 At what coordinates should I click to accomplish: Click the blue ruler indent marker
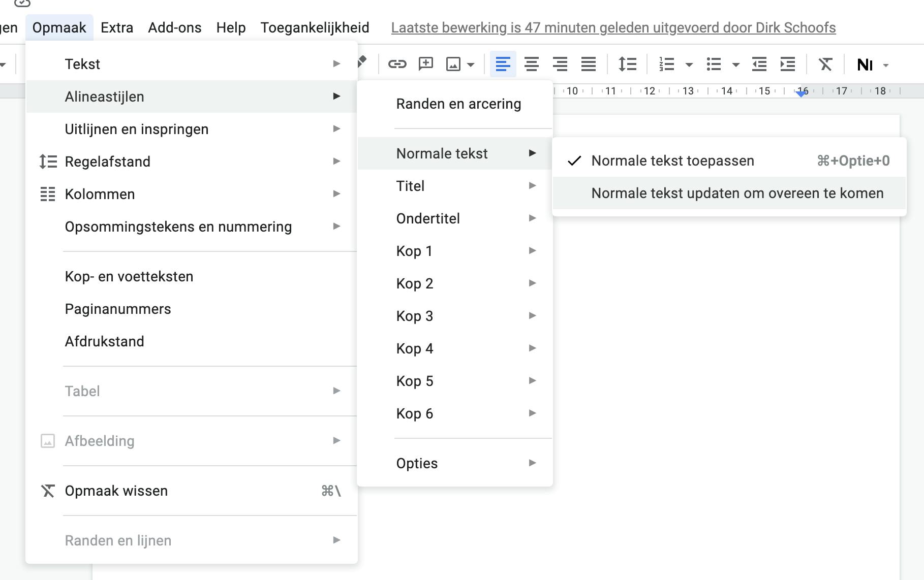tap(802, 93)
